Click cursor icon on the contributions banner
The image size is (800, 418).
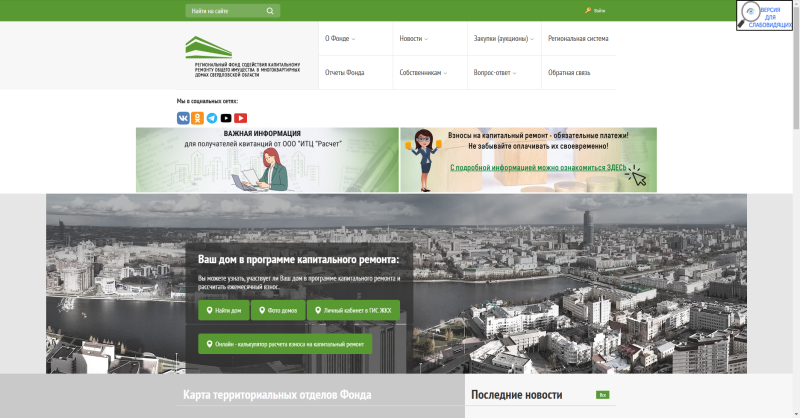636,176
